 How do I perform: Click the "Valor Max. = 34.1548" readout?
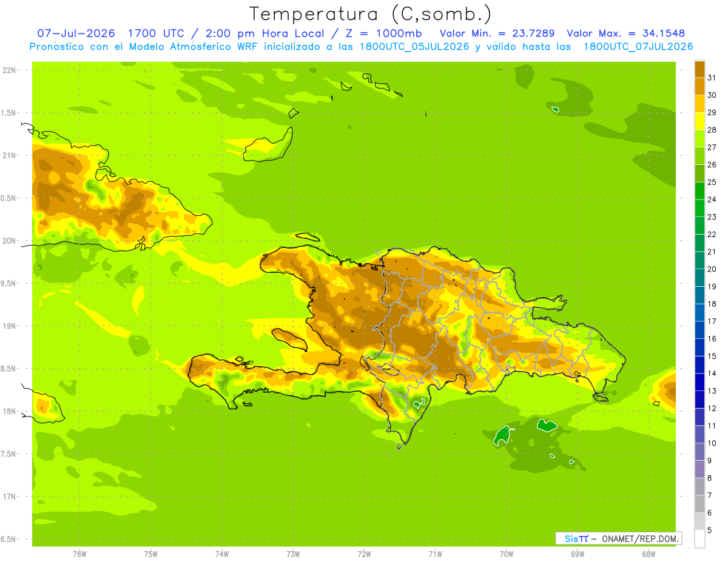(x=625, y=33)
